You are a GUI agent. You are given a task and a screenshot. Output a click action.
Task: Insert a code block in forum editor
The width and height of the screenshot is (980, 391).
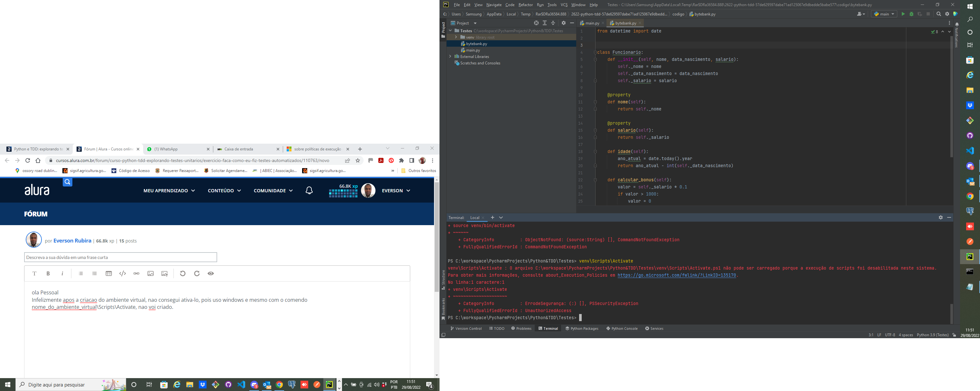[x=123, y=273]
